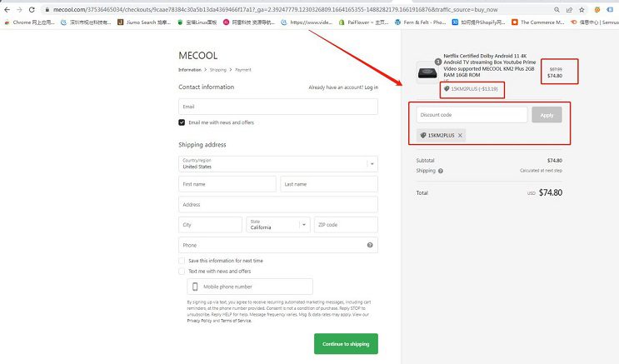The width and height of the screenshot is (619, 364).
Task: Click the padlock site info icon
Action: (x=47, y=9)
